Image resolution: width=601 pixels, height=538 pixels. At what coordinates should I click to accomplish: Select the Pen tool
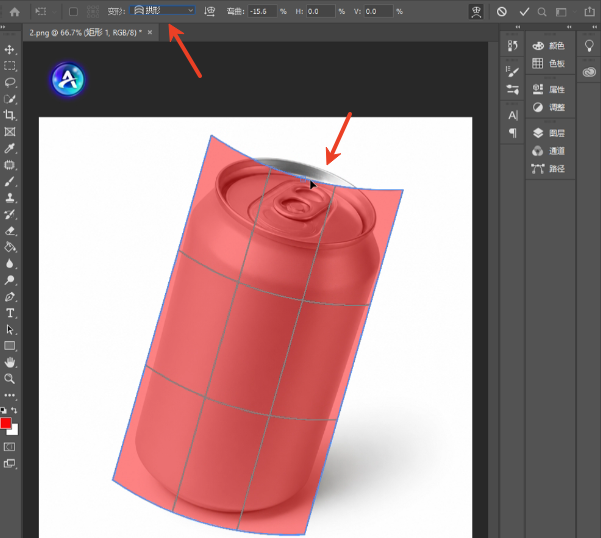[10, 297]
